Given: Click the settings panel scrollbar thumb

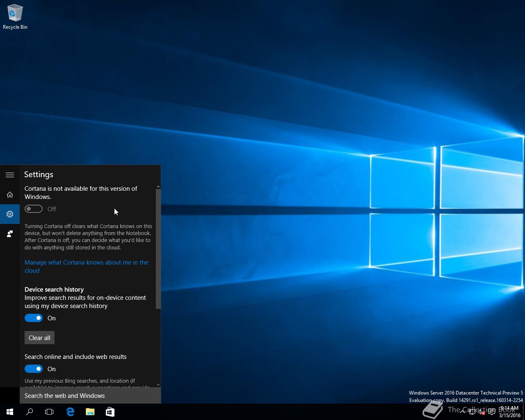Looking at the screenshot, I should coord(158,249).
